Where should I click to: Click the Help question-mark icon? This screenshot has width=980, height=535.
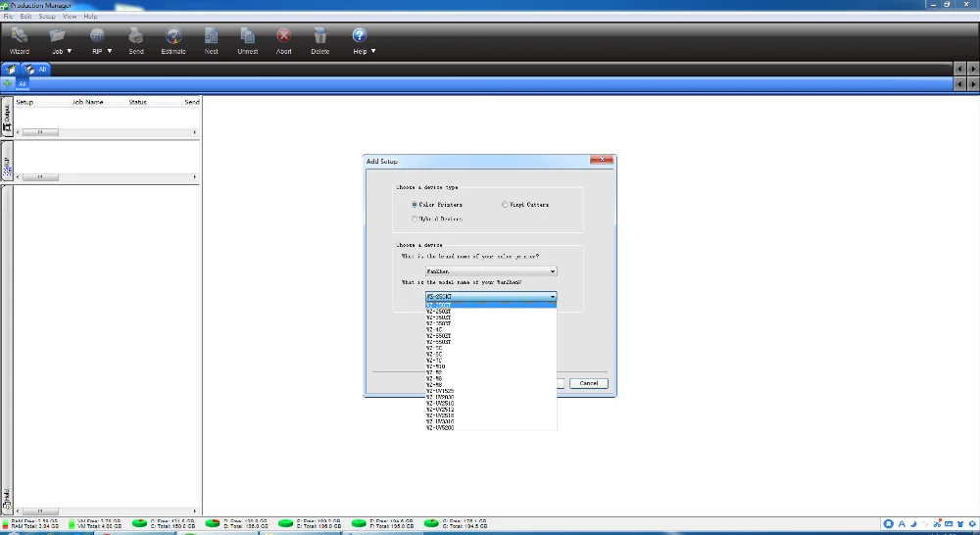click(x=360, y=35)
